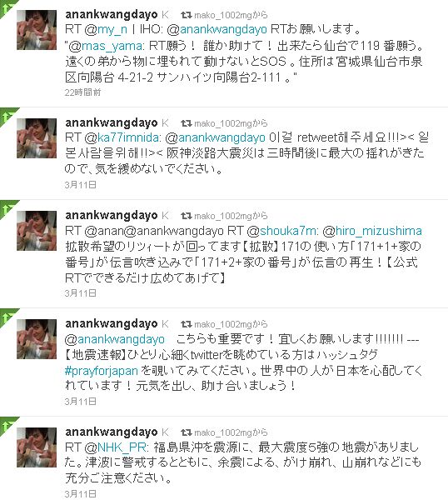The width and height of the screenshot is (448, 500).
Task: Click retweet icon beside mako_1002mg in fourth tweet
Action: pos(186,324)
